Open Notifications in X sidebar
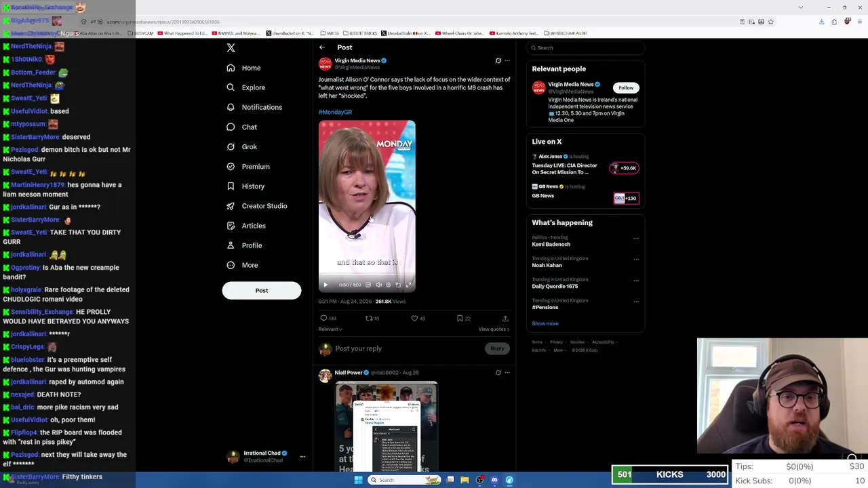The height and width of the screenshot is (488, 868). point(254,107)
